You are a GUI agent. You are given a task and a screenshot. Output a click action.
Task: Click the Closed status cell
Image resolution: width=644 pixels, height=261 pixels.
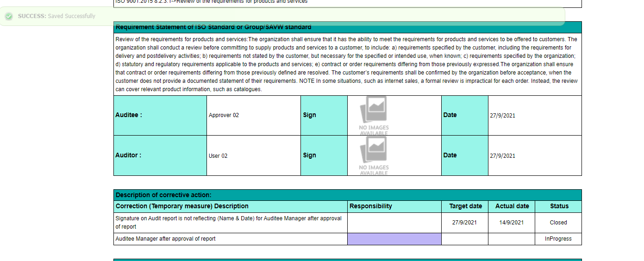(x=558, y=223)
